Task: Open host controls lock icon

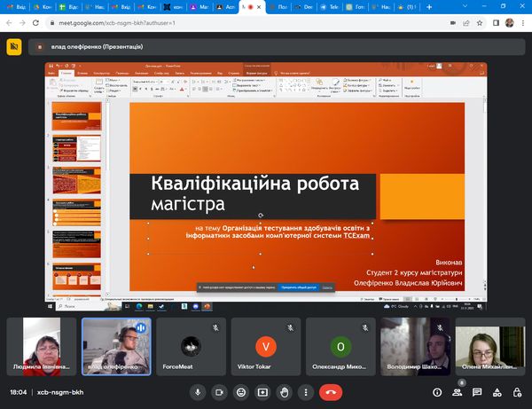Action: [x=516, y=391]
